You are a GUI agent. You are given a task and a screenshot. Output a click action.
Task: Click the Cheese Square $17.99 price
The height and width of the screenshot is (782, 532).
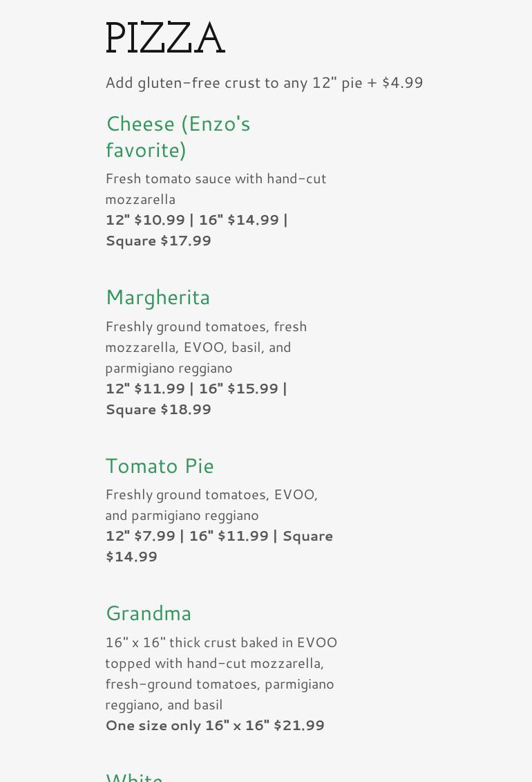pos(158,241)
